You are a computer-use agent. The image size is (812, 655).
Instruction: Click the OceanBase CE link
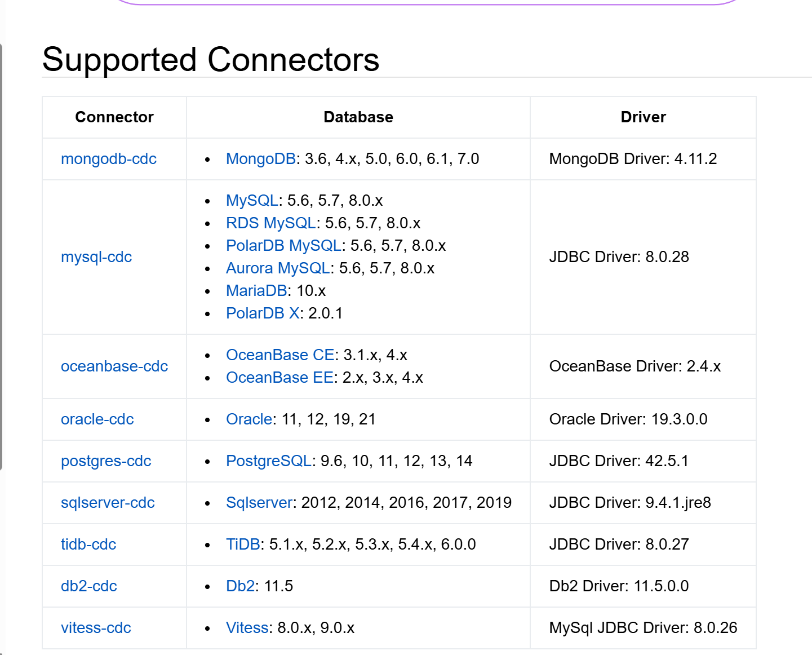point(280,355)
